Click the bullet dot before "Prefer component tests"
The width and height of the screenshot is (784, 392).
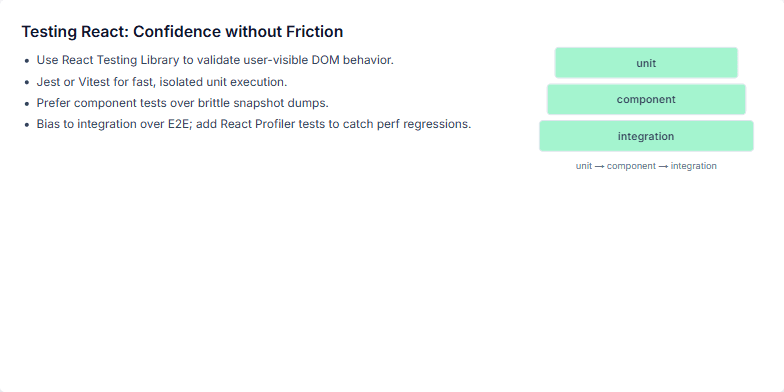27,104
